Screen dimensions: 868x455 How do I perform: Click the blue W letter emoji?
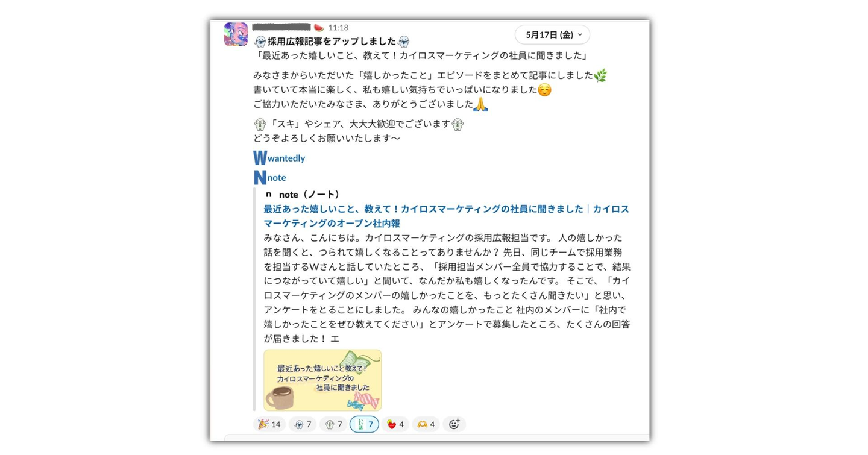[x=260, y=158]
